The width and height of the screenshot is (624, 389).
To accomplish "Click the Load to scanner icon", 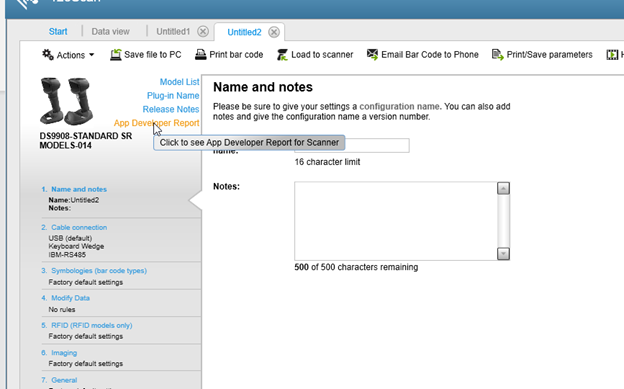I will (283, 55).
